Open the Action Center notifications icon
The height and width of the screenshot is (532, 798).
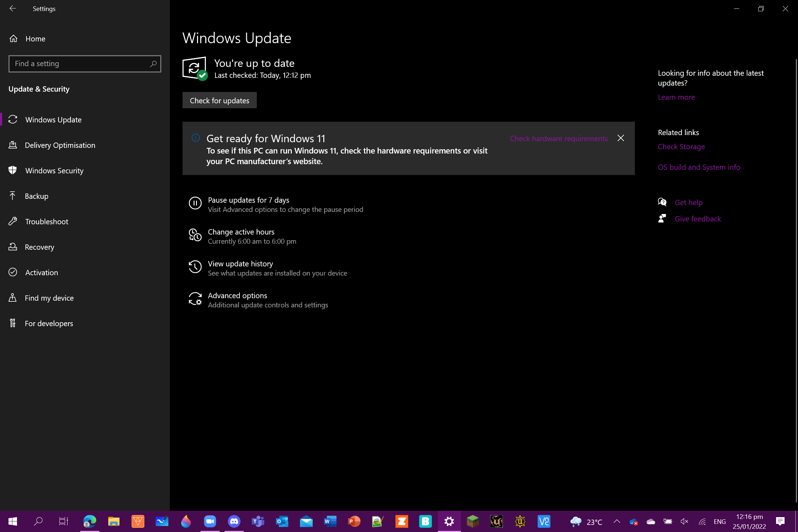780,521
